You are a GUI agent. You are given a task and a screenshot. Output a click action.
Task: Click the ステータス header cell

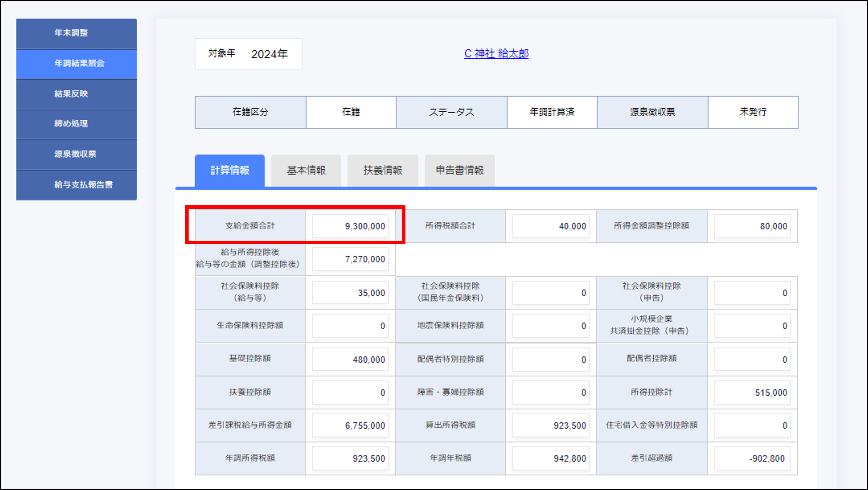[x=452, y=112]
